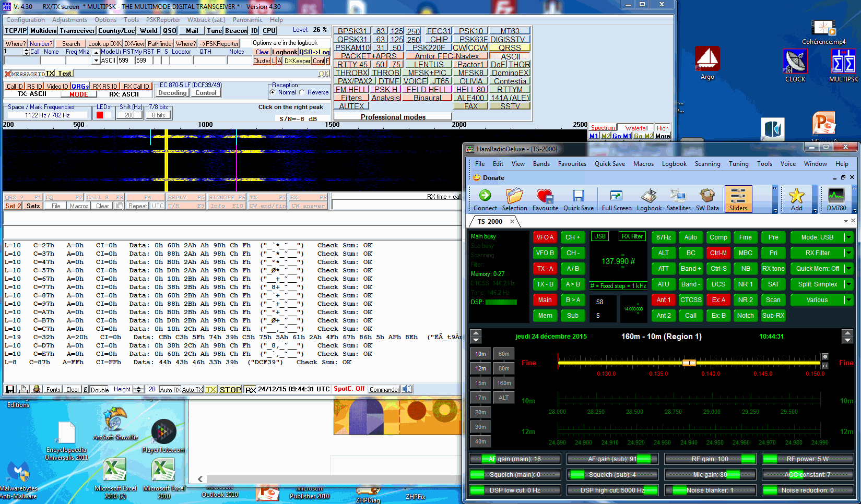Image resolution: width=861 pixels, height=504 pixels.
Task: Expand the RX Filter dropdown arrow
Action: tap(848, 253)
